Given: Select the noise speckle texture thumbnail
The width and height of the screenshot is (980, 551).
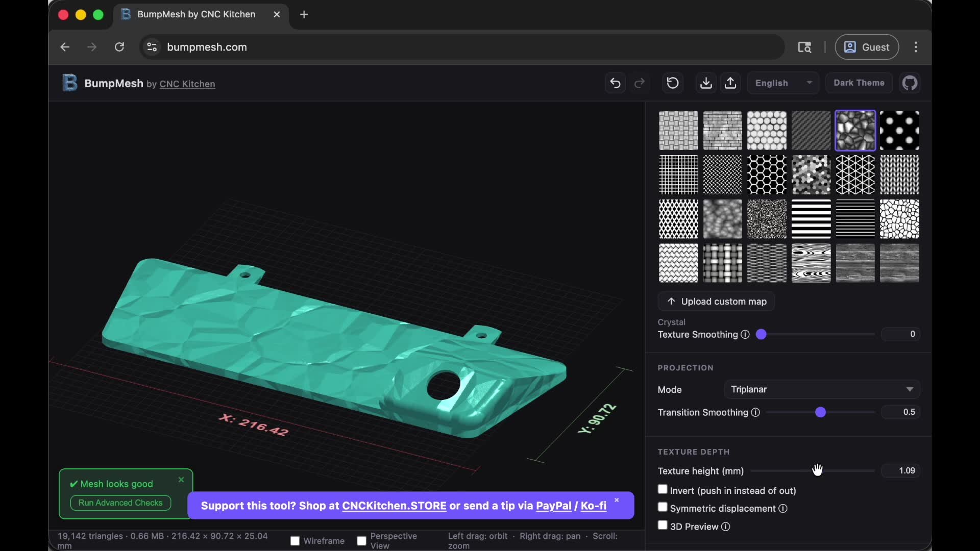Looking at the screenshot, I should click(x=767, y=219).
